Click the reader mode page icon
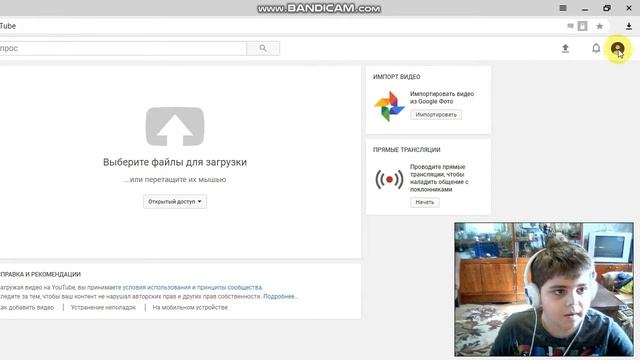 (x=582, y=26)
